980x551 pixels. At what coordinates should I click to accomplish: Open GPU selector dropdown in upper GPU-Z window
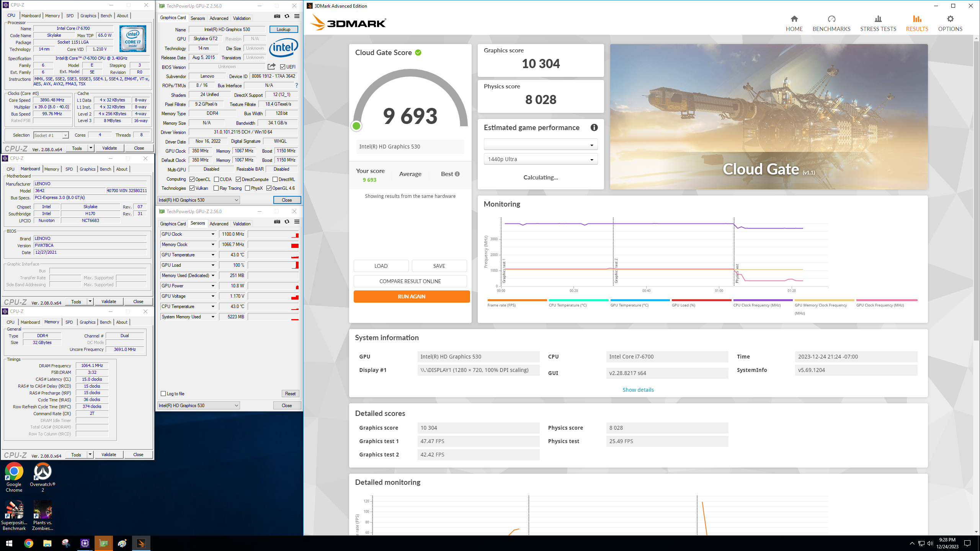click(198, 200)
